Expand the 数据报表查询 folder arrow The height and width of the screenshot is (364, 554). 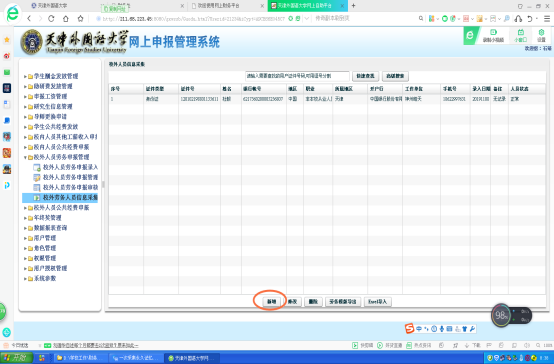(25, 228)
